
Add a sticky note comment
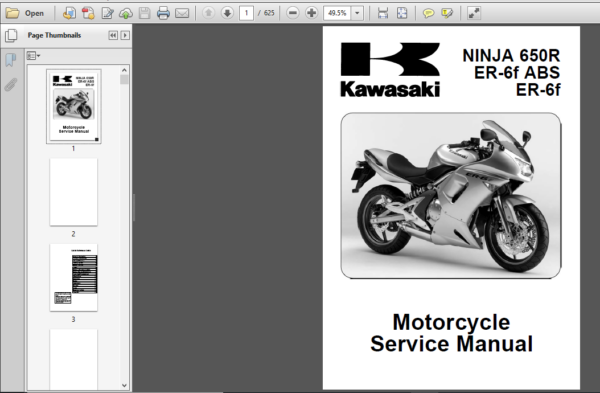pyautogui.click(x=428, y=13)
